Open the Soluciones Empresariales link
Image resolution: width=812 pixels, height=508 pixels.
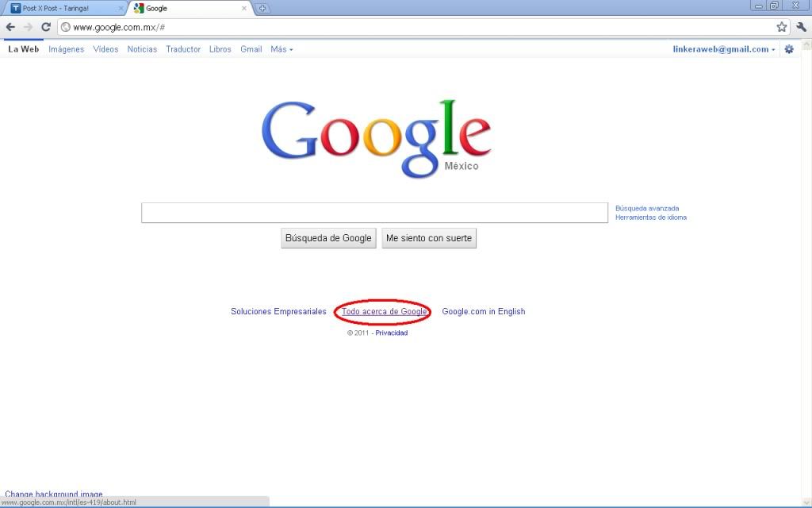tap(278, 311)
